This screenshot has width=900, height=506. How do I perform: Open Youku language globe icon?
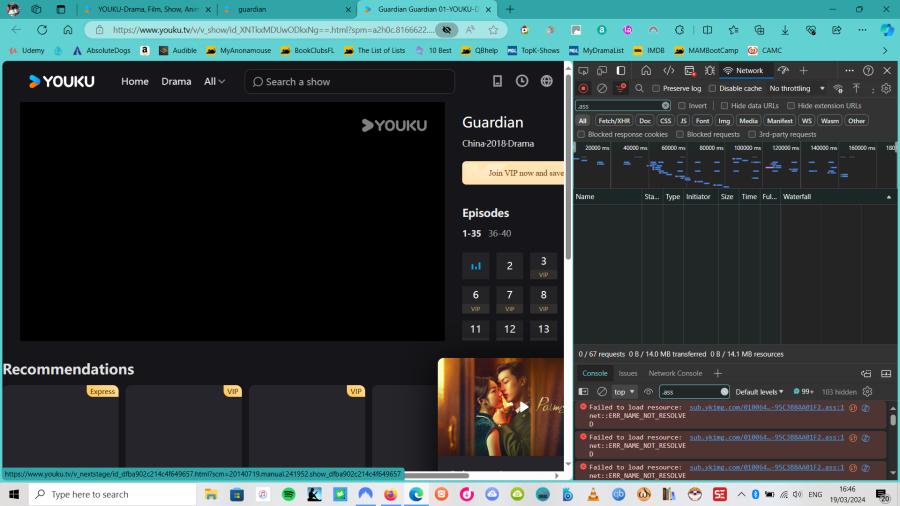click(547, 81)
